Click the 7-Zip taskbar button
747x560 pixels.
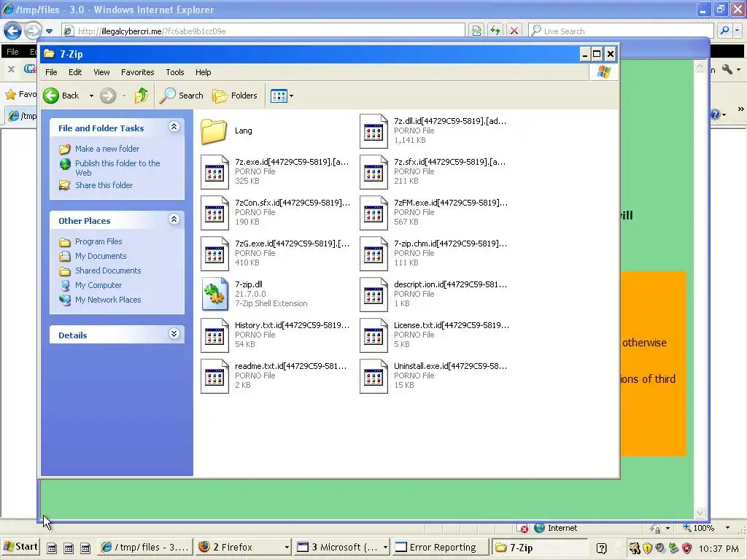(539, 547)
